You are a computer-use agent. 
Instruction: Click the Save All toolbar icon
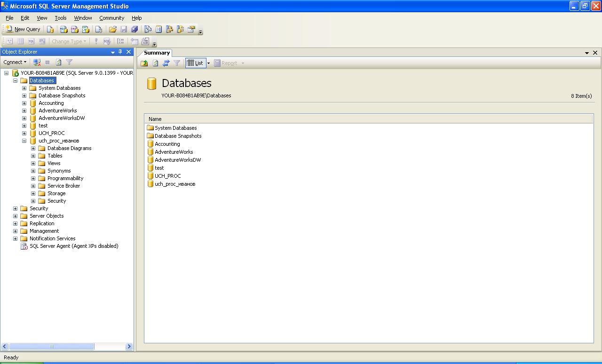(135, 29)
